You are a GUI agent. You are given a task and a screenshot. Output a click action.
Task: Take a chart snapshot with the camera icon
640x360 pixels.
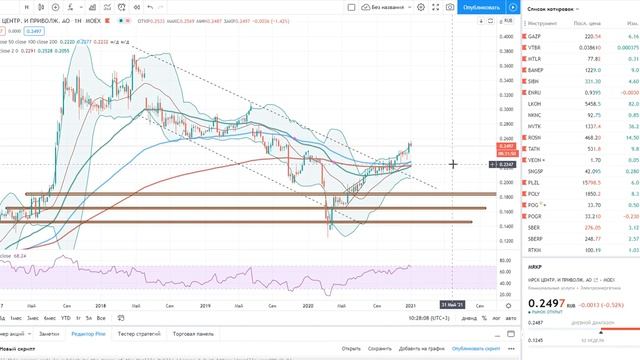tap(450, 7)
